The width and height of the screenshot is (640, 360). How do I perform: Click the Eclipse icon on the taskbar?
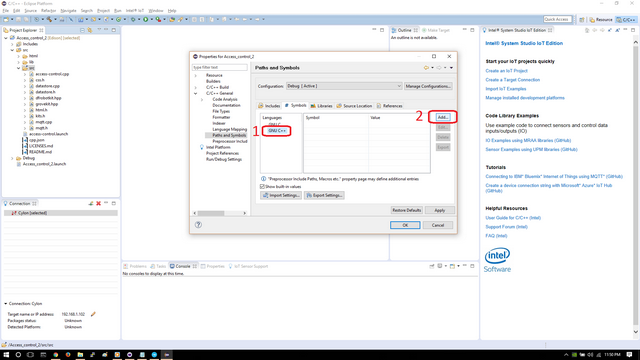pyautogui.click(x=167, y=355)
